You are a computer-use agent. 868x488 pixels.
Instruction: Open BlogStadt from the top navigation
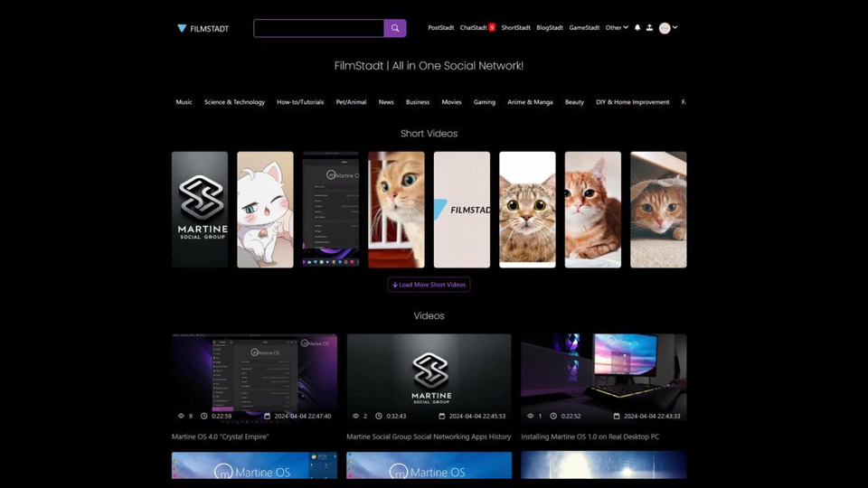pos(550,28)
